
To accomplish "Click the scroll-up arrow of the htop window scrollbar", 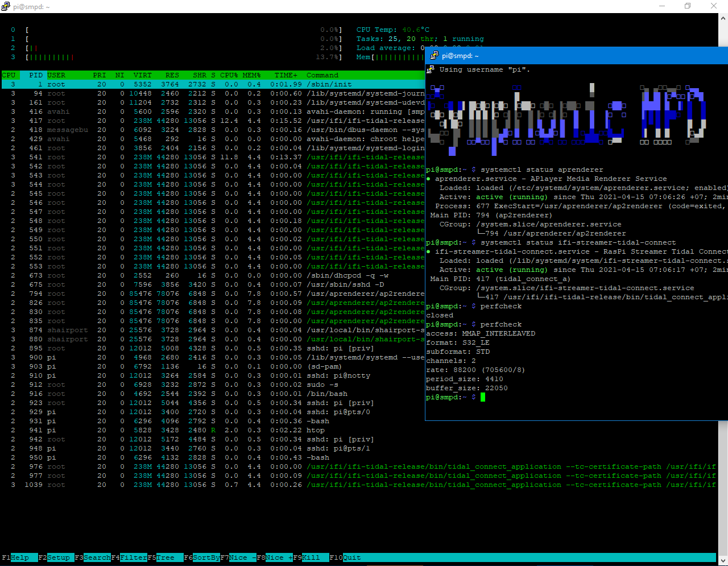I will 723,18.
